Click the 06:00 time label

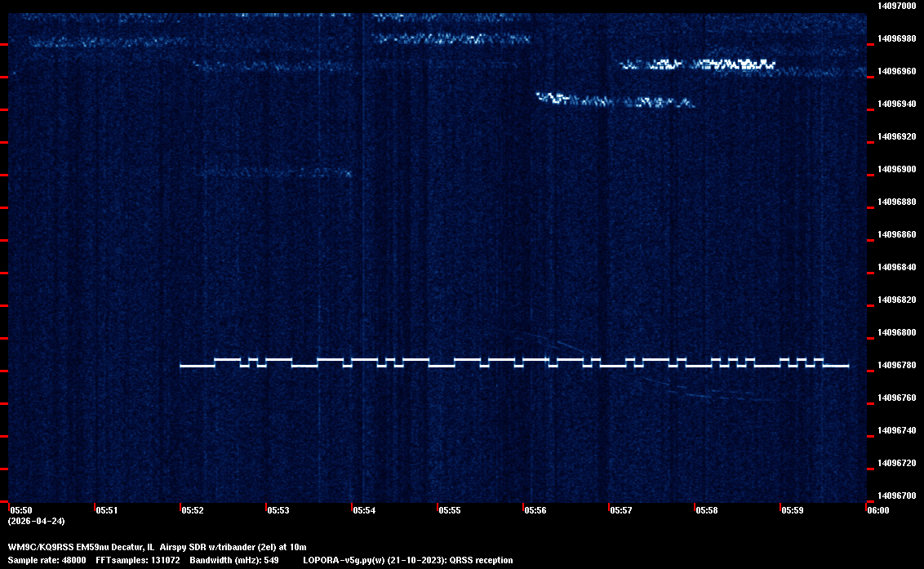878,510
